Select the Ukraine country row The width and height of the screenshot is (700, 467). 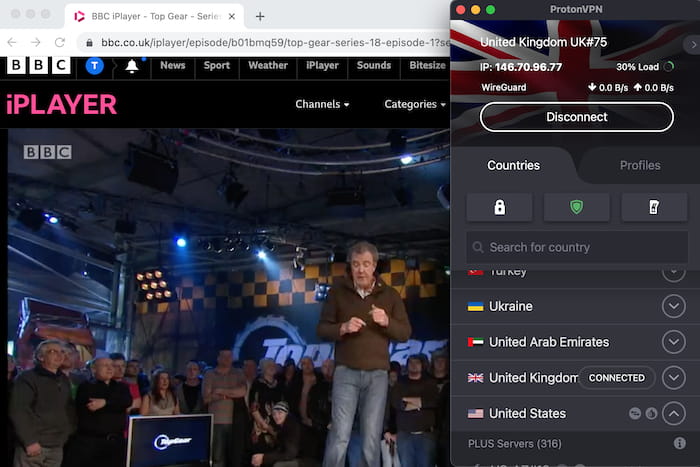point(575,306)
